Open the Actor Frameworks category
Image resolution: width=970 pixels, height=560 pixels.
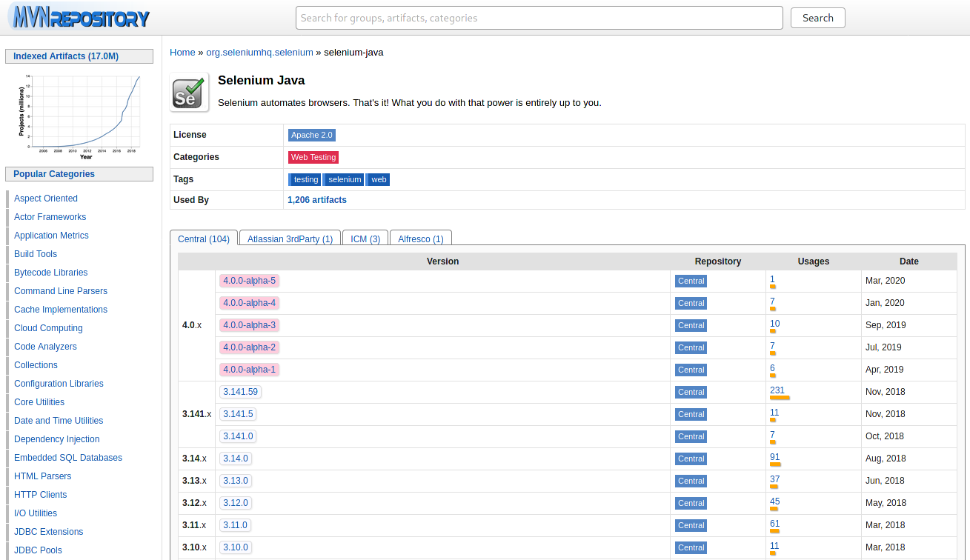tap(50, 217)
